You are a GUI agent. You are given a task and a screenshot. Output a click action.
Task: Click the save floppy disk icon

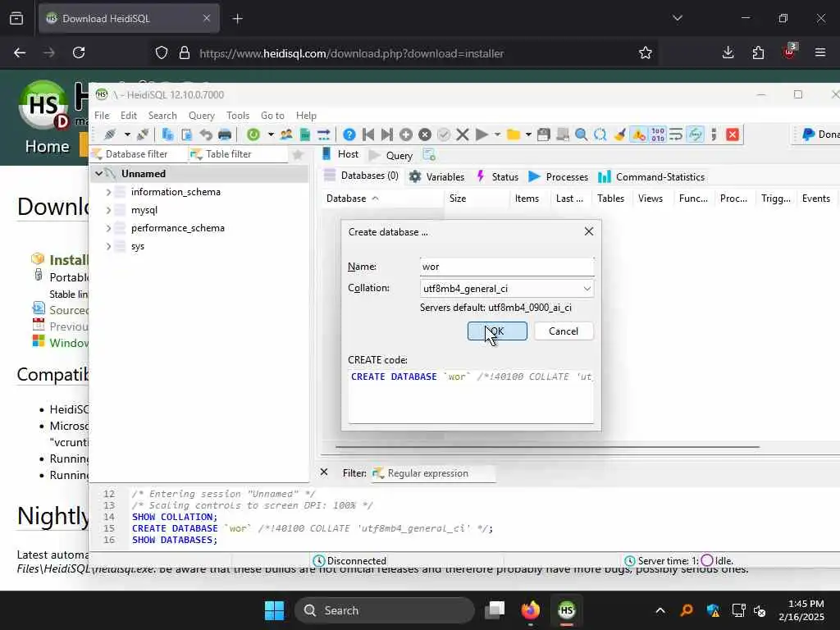[544, 135]
